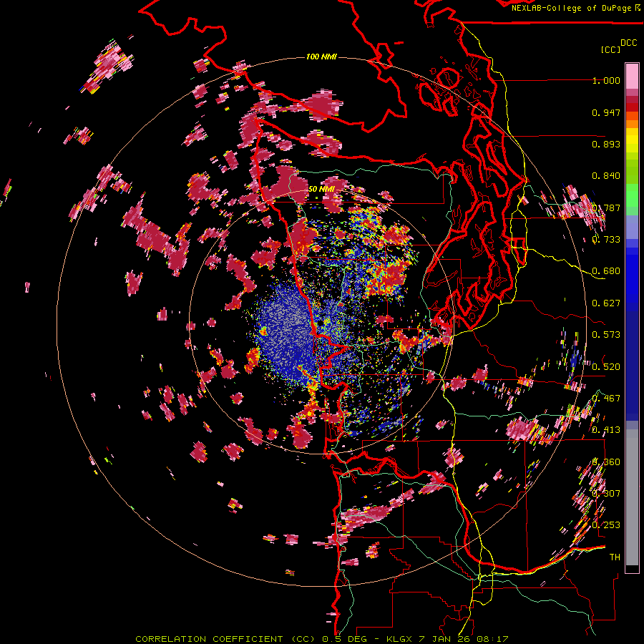This screenshot has height=644, width=644.
Task: Pick the lavender segment near 0.760 on scale
Action: (x=632, y=227)
